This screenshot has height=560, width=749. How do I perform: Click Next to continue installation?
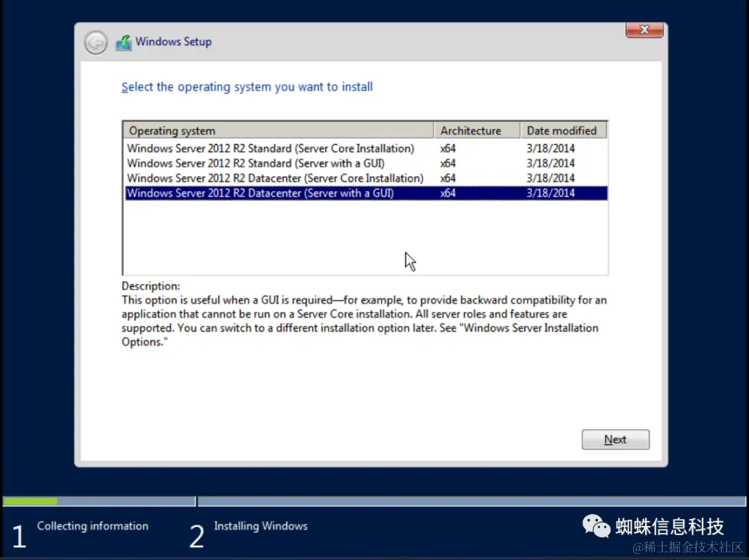[x=615, y=439]
